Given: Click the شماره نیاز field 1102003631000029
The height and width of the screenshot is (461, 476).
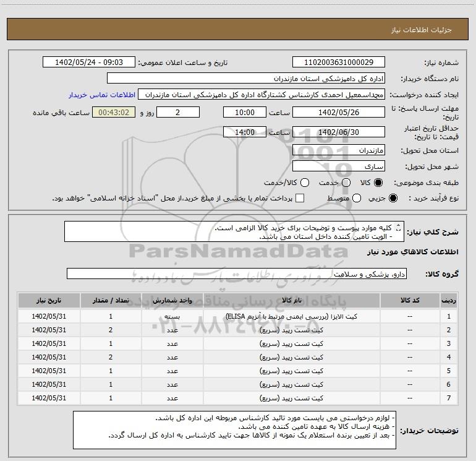Looking at the screenshot, I should coord(339,62).
